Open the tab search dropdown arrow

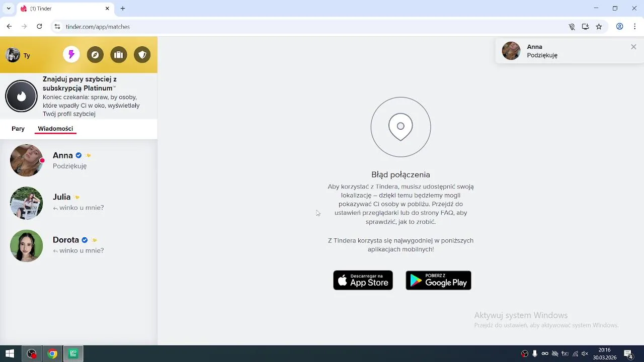tap(9, 9)
